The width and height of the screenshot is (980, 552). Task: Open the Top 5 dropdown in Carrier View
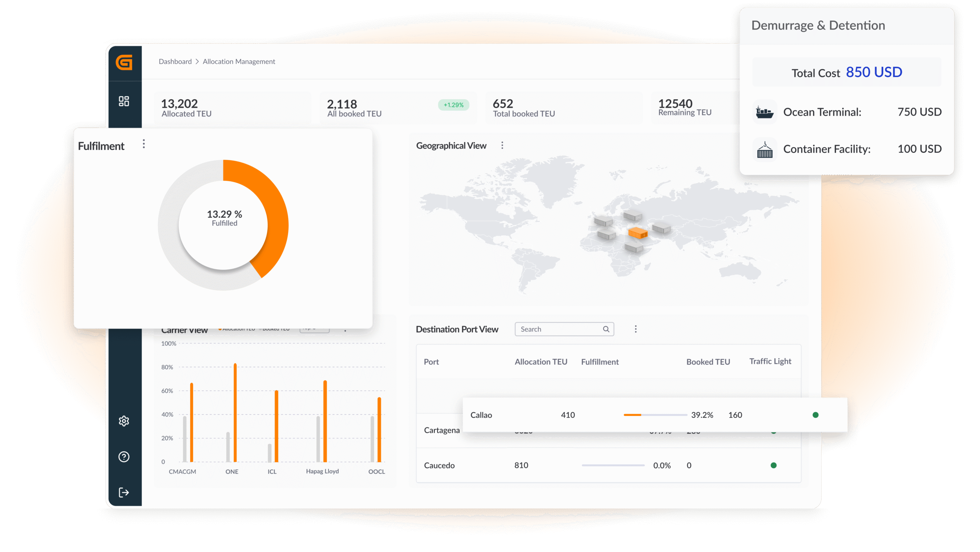pos(314,329)
